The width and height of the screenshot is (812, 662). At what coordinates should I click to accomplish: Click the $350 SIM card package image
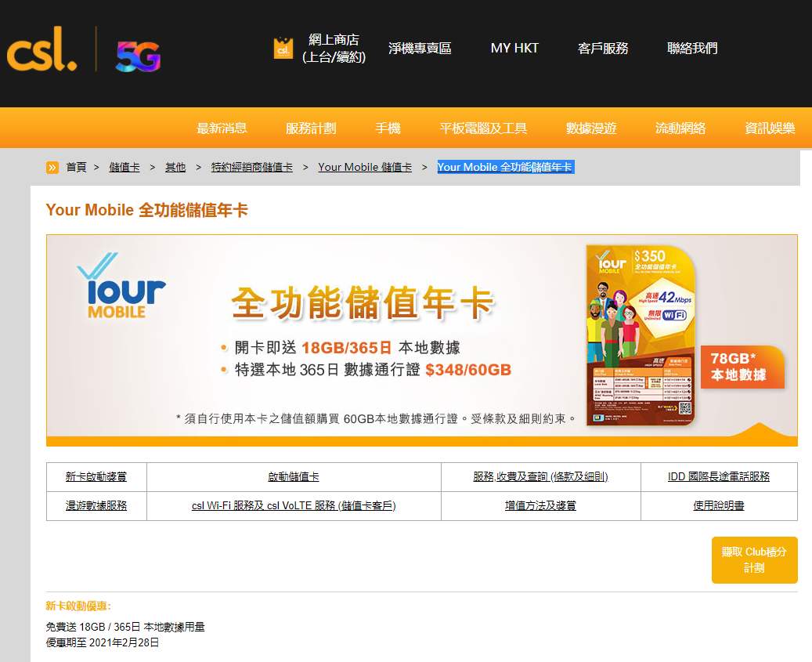[x=641, y=335]
